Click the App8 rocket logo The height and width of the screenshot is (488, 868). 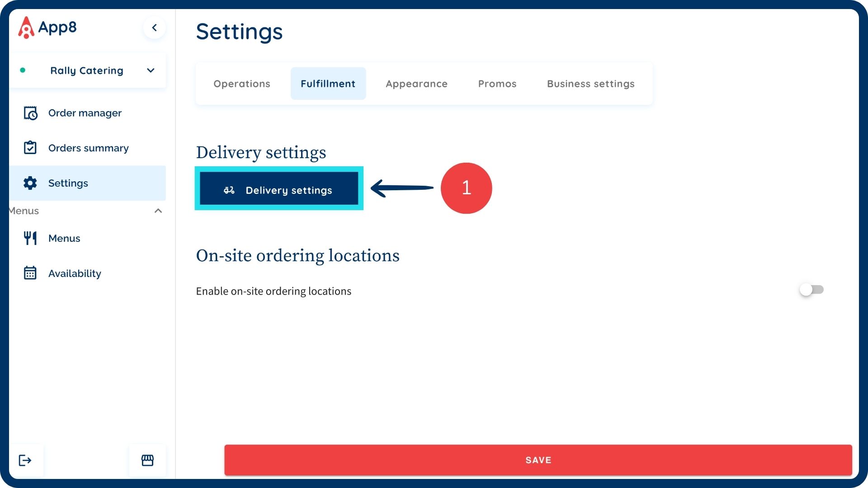tap(26, 28)
